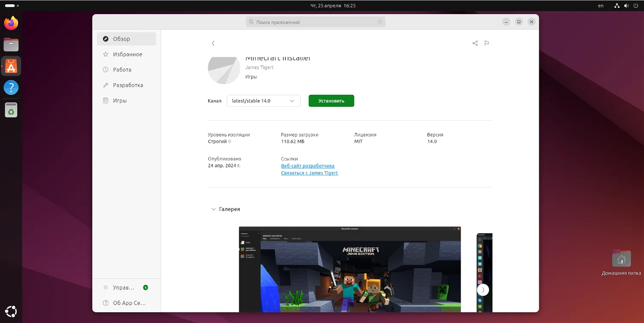
Task: Open Веб-сайт разработчика link
Action: pyautogui.click(x=308, y=166)
